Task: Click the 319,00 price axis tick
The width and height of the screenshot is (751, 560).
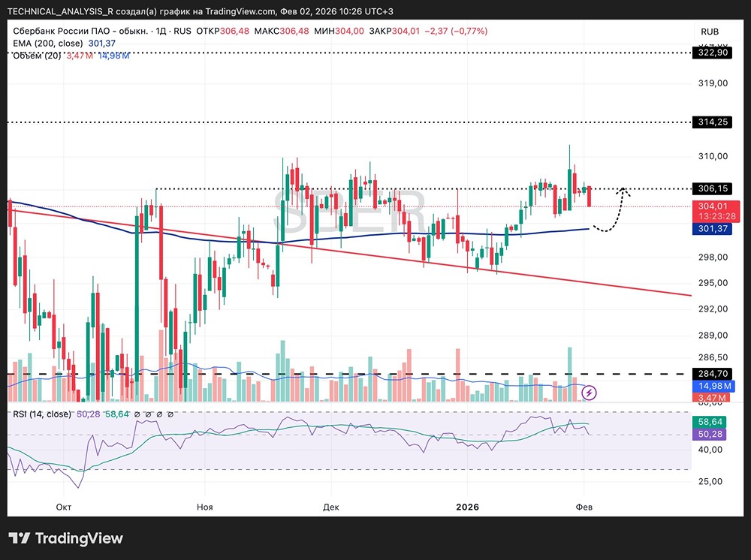Action: coord(713,83)
